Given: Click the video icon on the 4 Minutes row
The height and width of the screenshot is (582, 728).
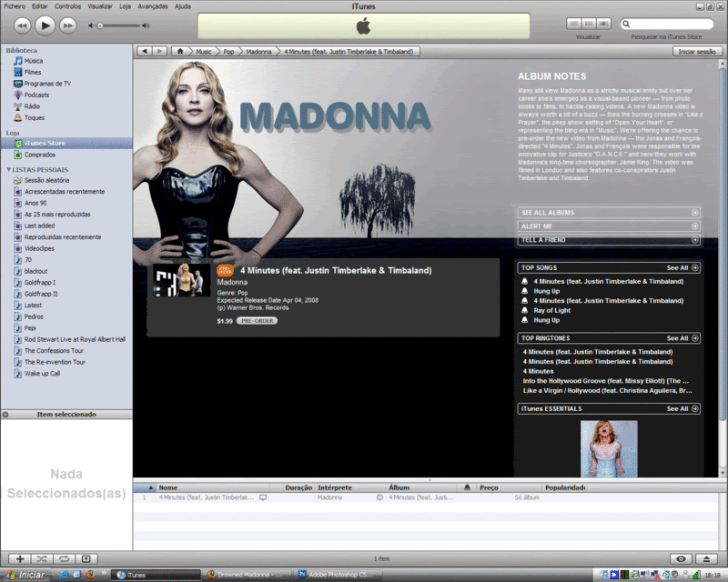Looking at the screenshot, I should point(263,497).
